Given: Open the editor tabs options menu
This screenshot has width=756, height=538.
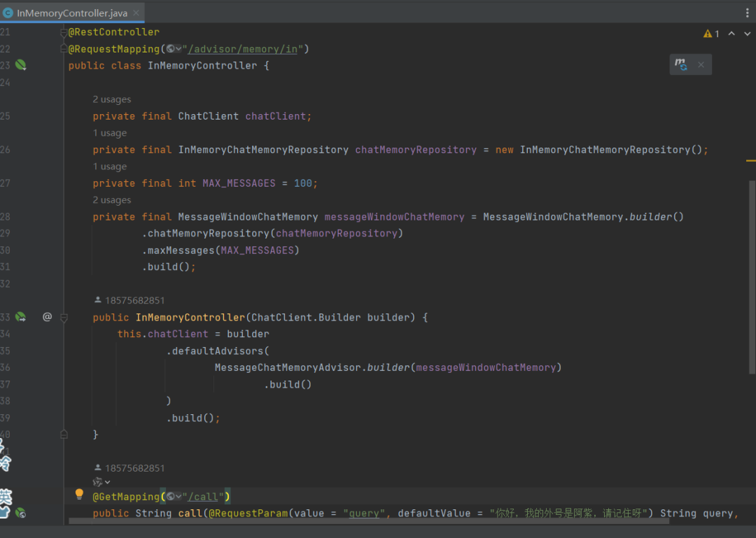Looking at the screenshot, I should pos(748,13).
